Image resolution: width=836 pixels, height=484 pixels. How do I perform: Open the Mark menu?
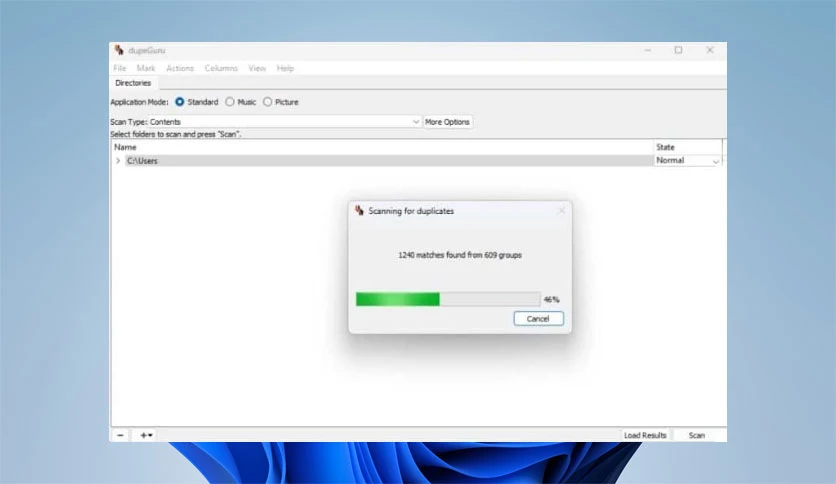click(x=146, y=68)
